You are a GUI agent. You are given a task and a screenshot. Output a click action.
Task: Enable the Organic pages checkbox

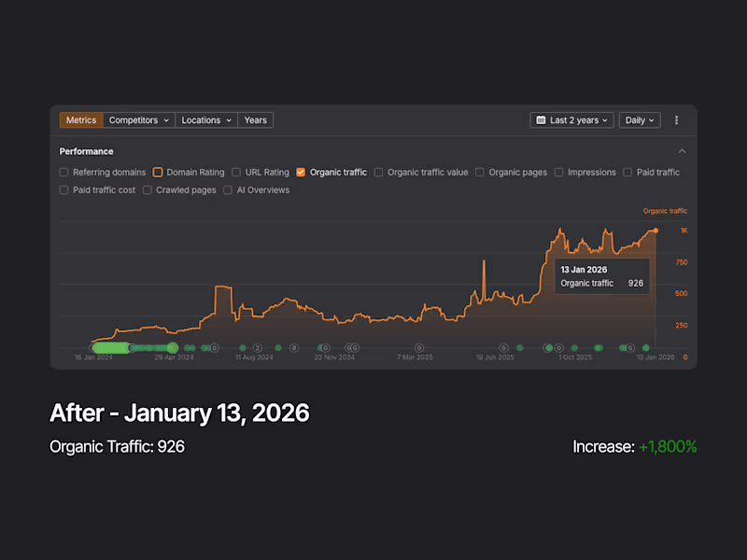click(x=479, y=172)
